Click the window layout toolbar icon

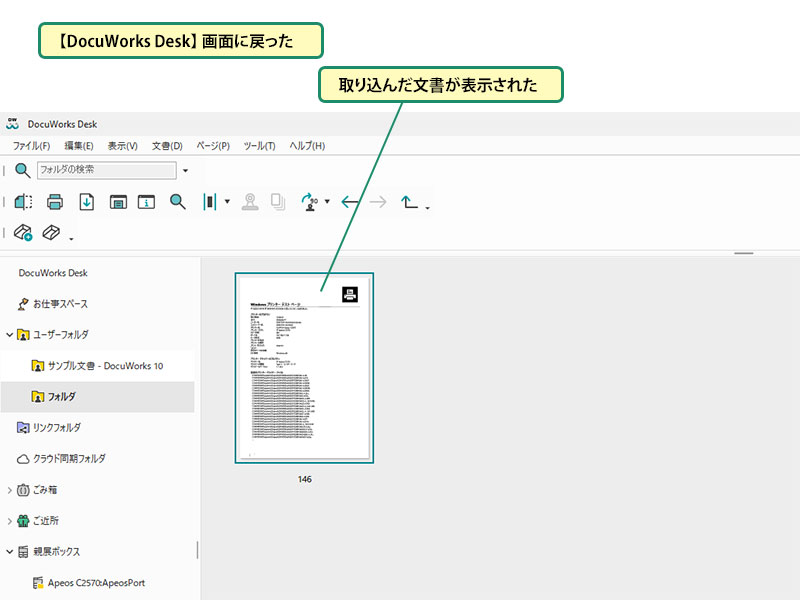pyautogui.click(x=118, y=202)
